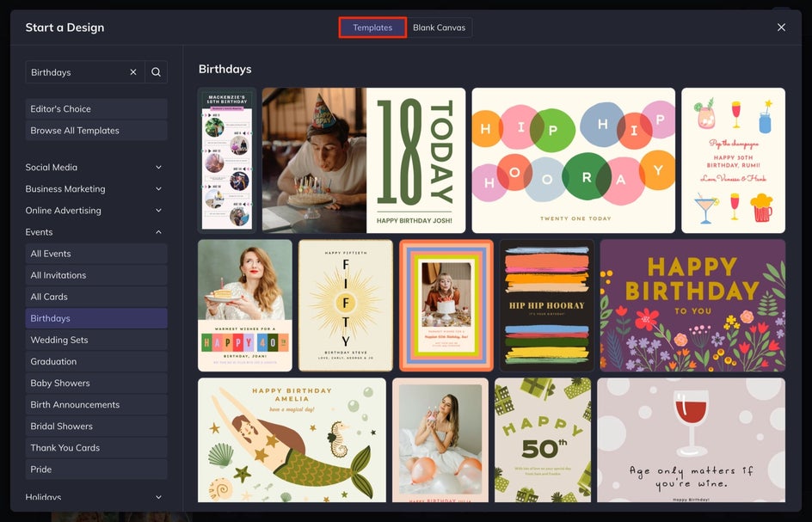Select the 18 Today birthday template

tap(364, 160)
